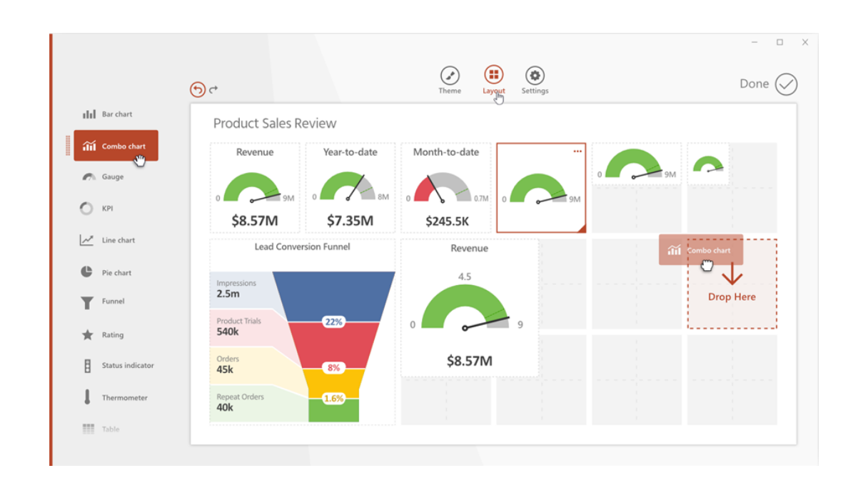Select the Rating chart type

point(106,334)
